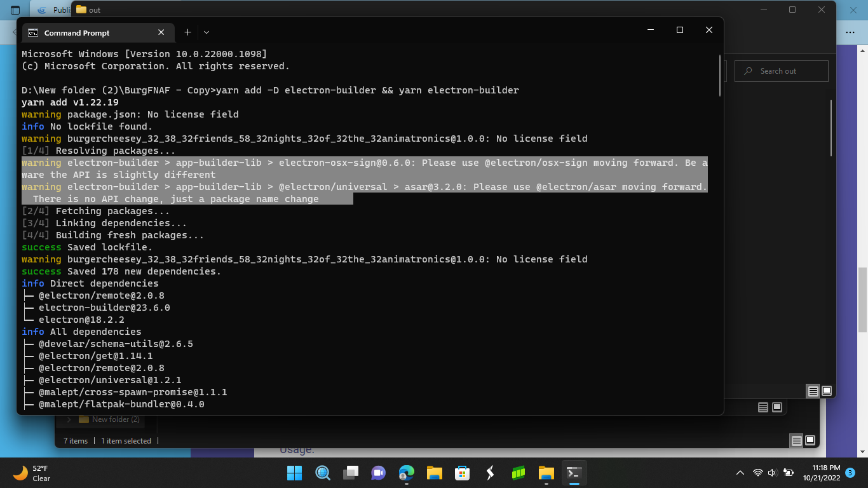Click the Search out input box
Screen dimensions: 868x488
pyautogui.click(x=781, y=71)
